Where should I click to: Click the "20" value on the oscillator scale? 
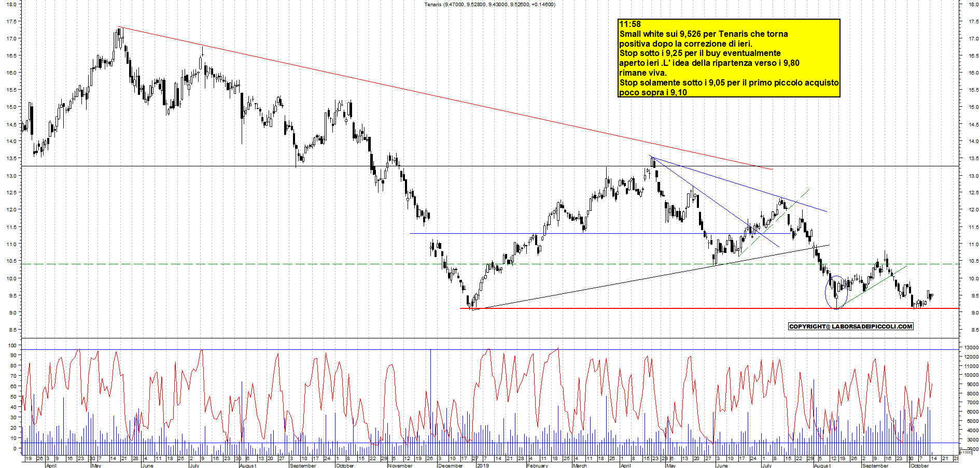[x=13, y=428]
